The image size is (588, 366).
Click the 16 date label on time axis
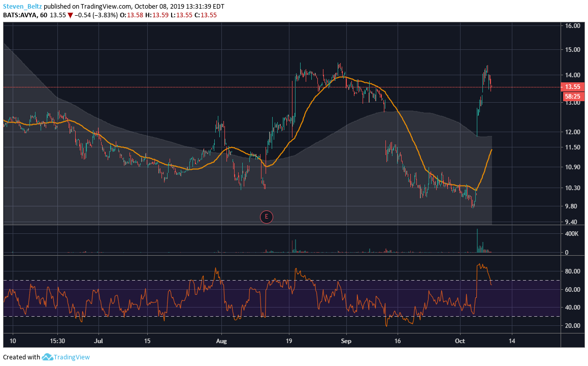pos(398,341)
